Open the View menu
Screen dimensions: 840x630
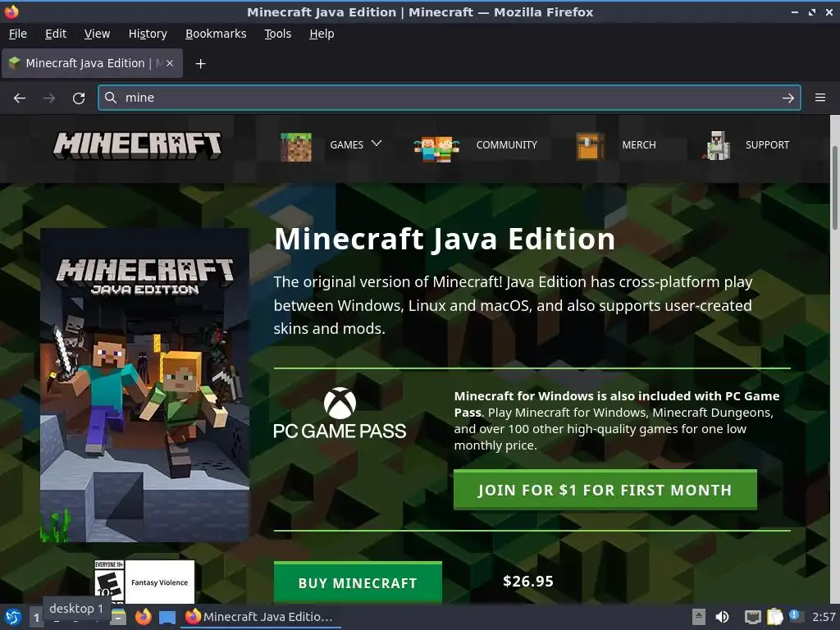(97, 34)
